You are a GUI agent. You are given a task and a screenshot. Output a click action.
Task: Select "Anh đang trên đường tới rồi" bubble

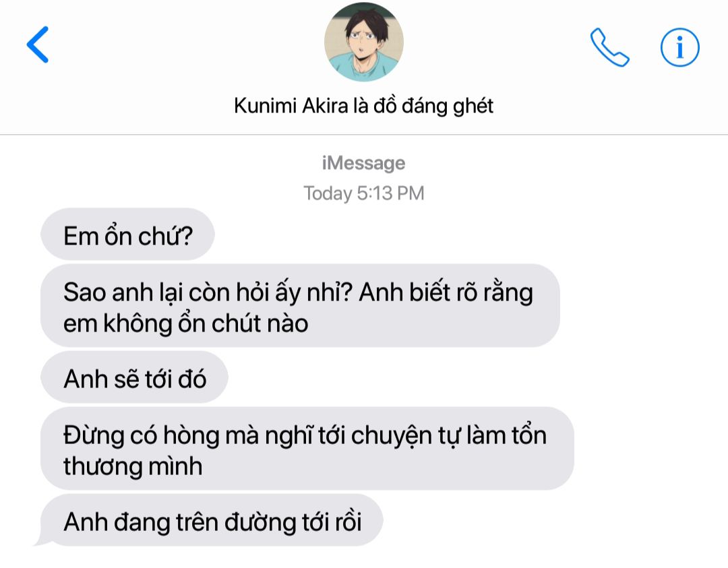coord(212,520)
